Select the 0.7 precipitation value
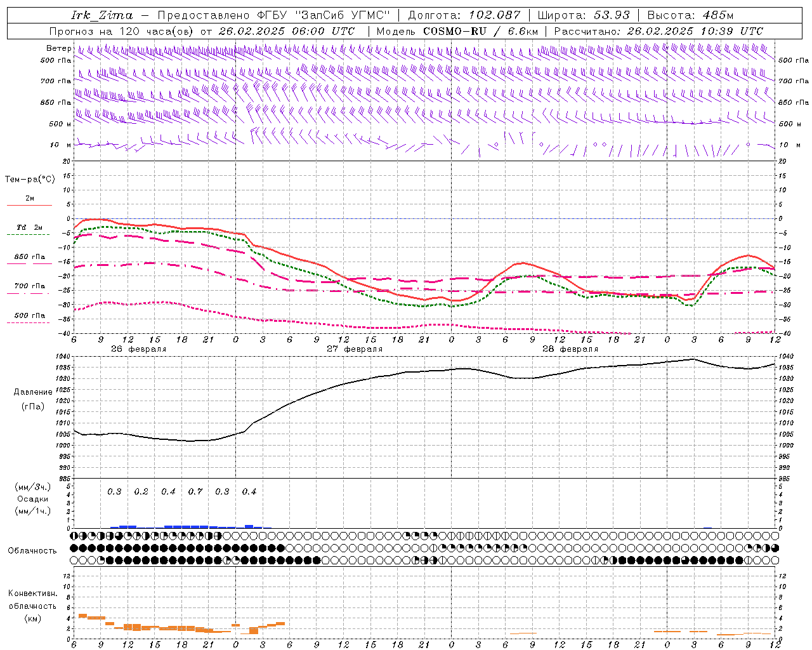812x650 pixels. (x=195, y=491)
